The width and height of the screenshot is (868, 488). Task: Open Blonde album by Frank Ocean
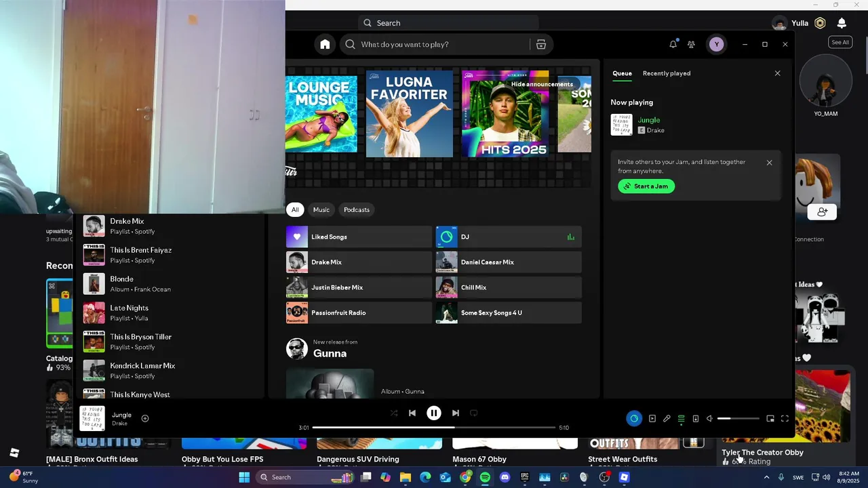(x=170, y=283)
